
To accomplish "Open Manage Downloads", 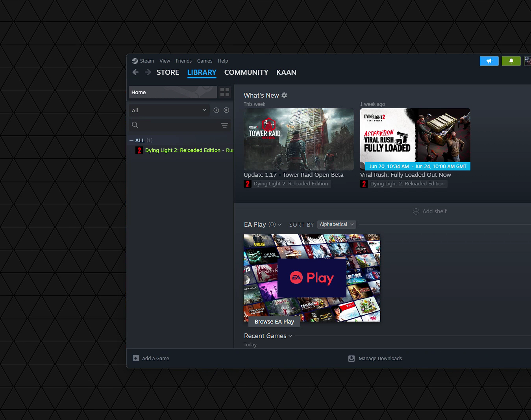I will 376,359.
